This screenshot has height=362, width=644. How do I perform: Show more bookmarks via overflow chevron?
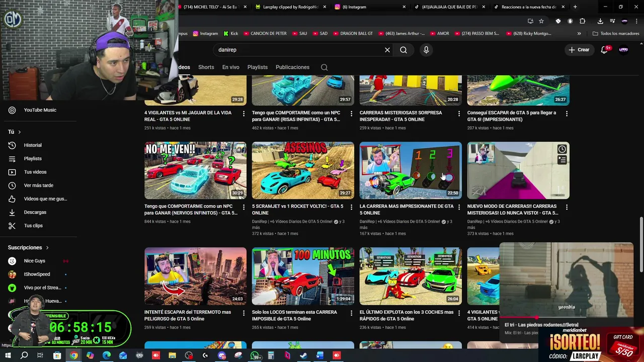(579, 34)
